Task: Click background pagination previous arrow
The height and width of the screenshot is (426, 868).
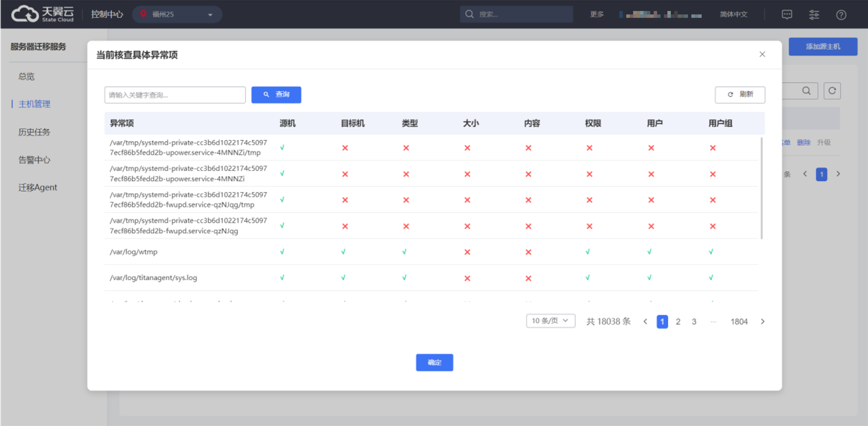Action: click(x=805, y=174)
